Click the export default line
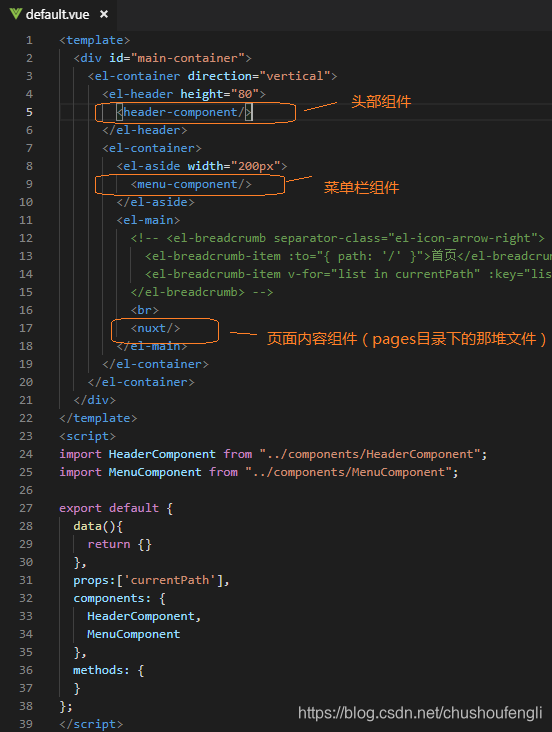This screenshot has width=552, height=732. (116, 508)
